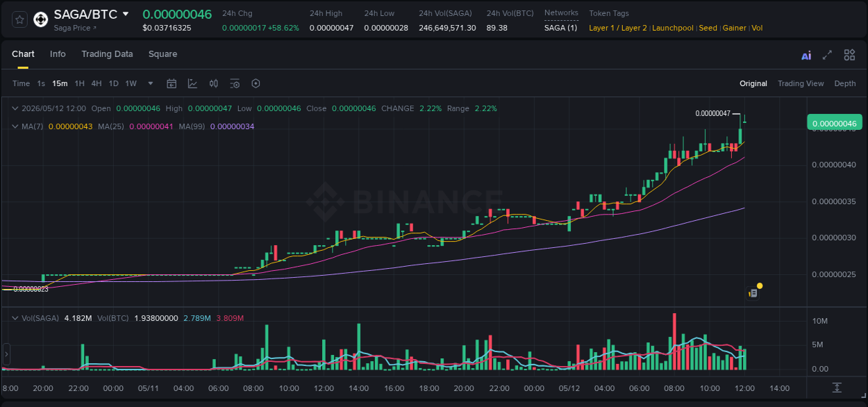
Task: Select the 4H interval
Action: tap(97, 83)
